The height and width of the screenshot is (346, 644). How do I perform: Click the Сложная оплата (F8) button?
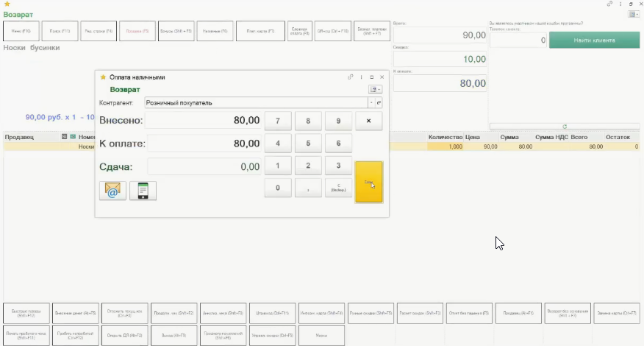pos(300,31)
